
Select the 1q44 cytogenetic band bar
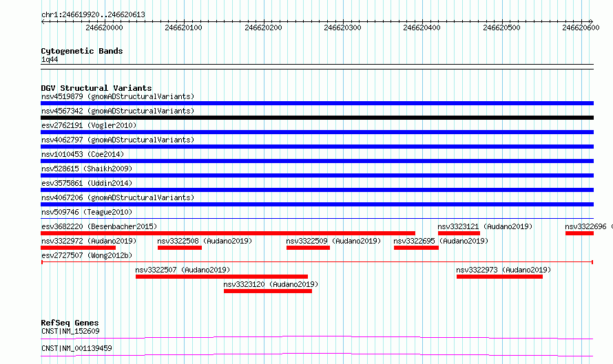[317, 67]
